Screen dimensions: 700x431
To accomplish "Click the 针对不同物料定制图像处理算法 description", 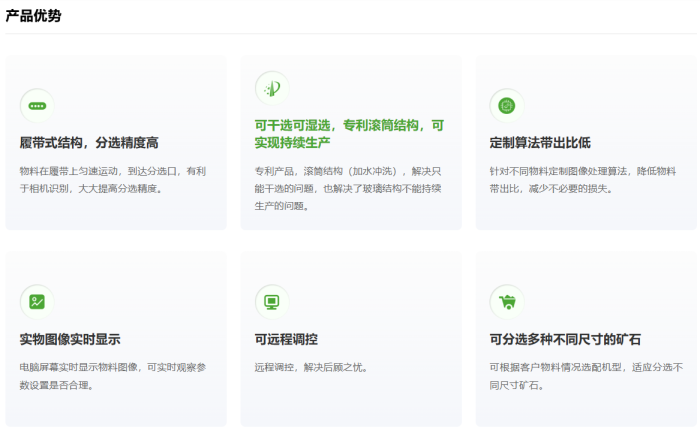I will coord(582,179).
